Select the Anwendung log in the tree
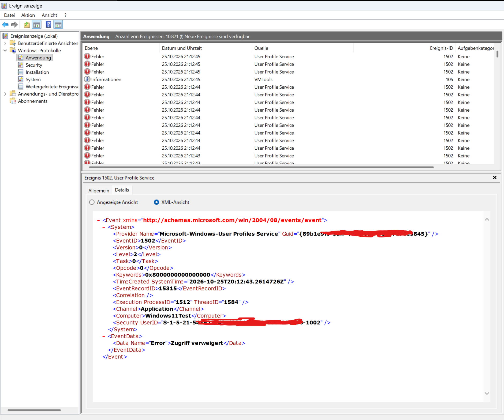504x420 pixels. (35, 58)
